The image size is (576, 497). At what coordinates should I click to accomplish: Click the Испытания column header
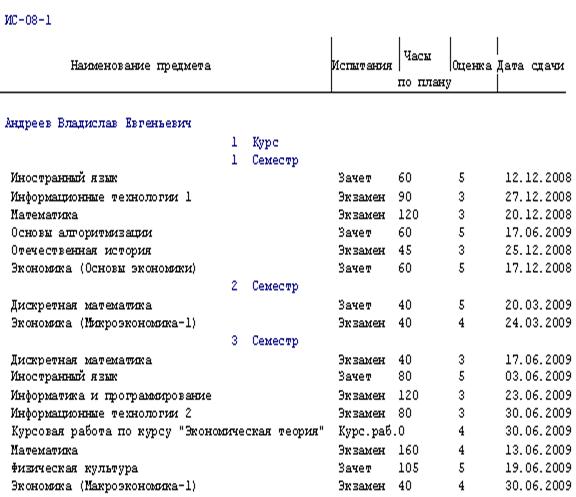pos(362,65)
